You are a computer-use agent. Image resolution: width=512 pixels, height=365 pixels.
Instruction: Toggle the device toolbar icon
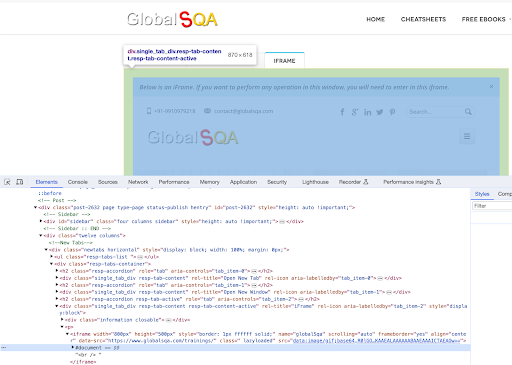point(20,182)
